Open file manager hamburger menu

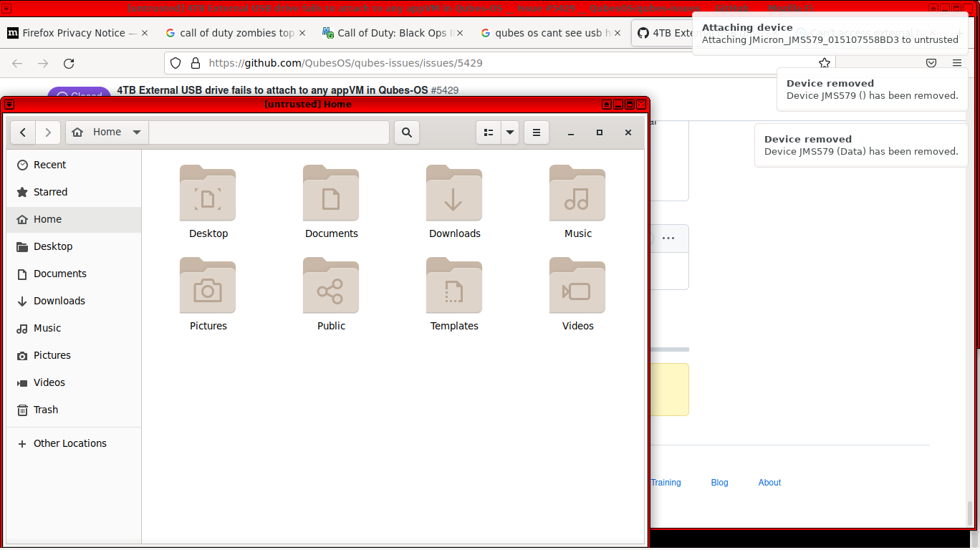coord(537,132)
